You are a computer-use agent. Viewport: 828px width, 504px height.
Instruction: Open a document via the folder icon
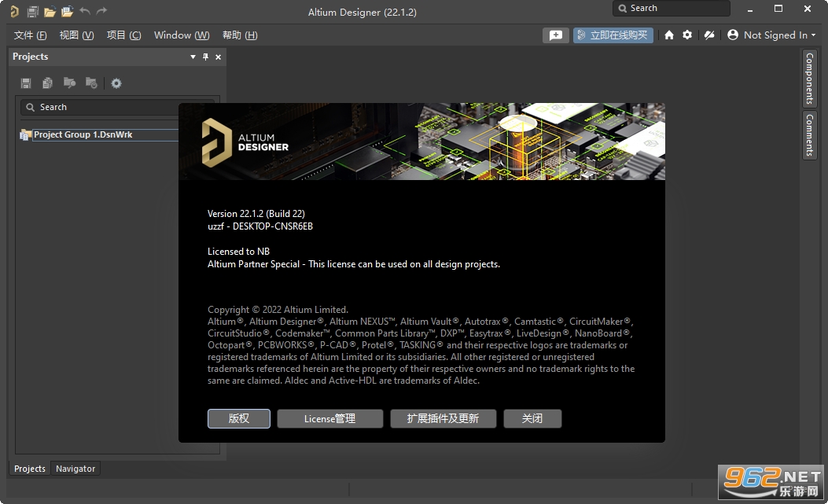click(x=50, y=11)
